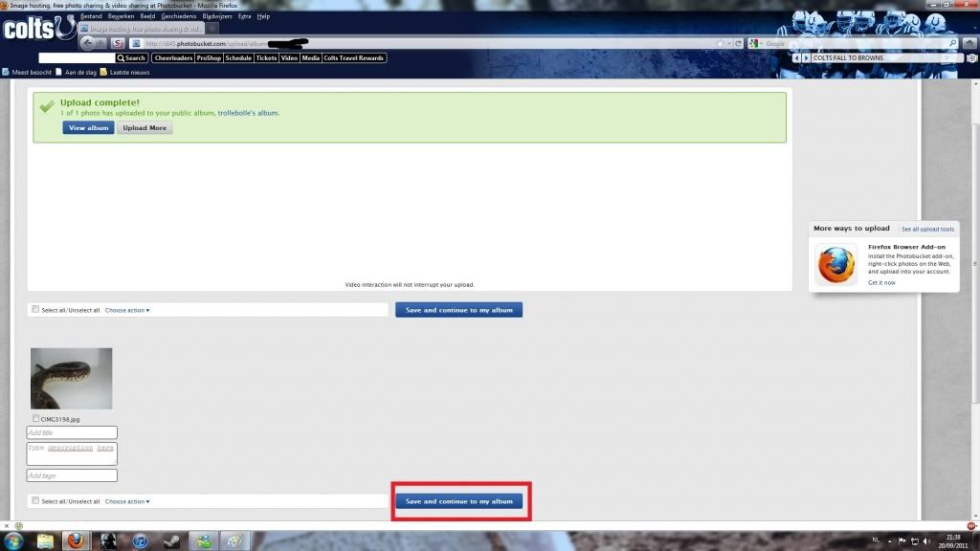980x551 pixels.
Task: Click the uploaded snake photo thumbnail
Action: tap(71, 379)
